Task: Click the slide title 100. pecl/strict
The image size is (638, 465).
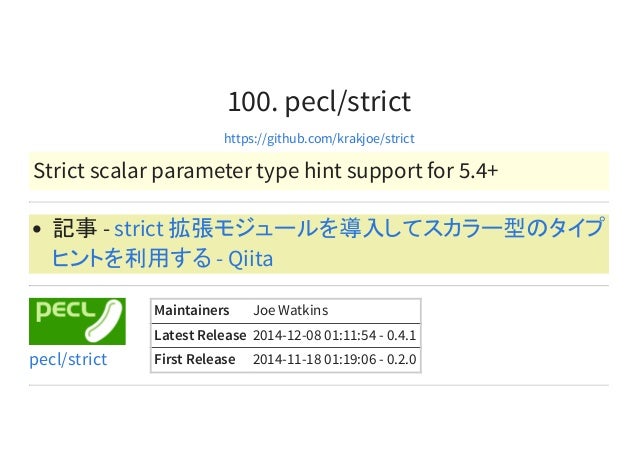Action: tap(319, 101)
